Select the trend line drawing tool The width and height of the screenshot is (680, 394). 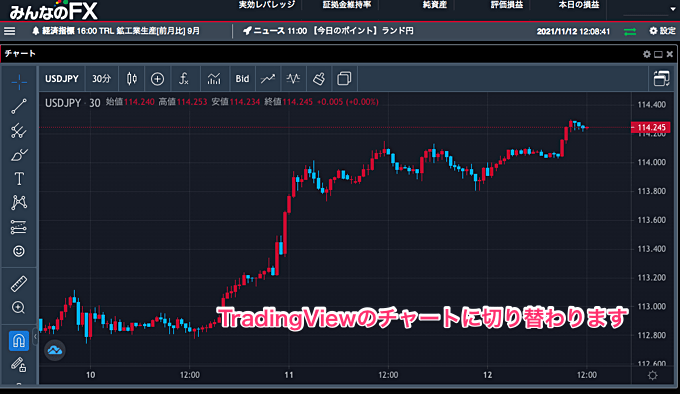[x=19, y=106]
